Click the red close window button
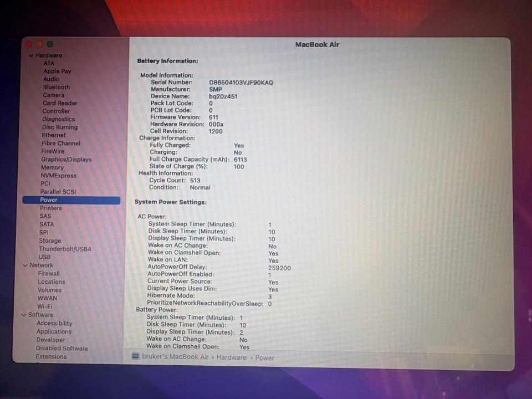Image resolution: width=532 pixels, height=399 pixels. point(29,44)
